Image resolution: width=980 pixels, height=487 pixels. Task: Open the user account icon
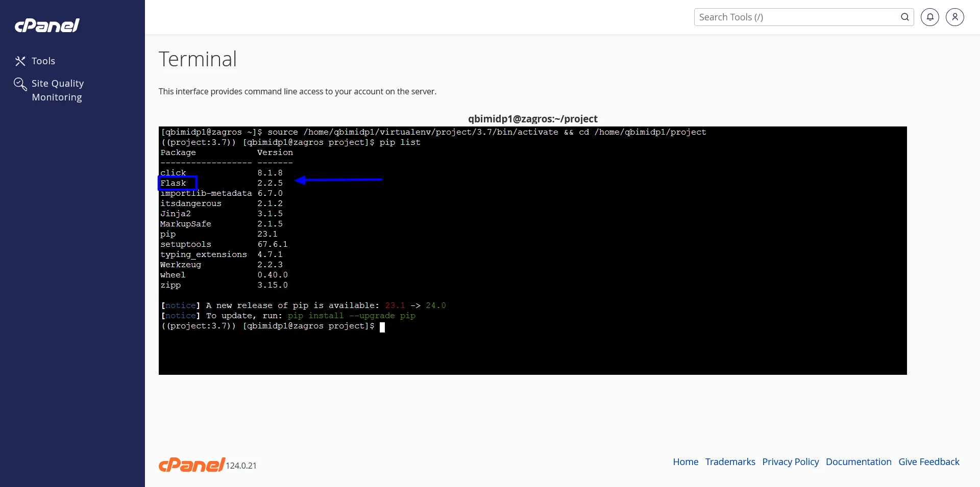[x=955, y=17]
